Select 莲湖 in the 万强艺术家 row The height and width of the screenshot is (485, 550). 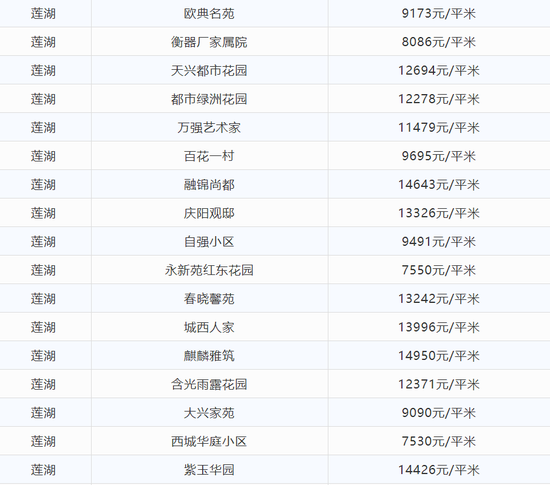coord(43,128)
